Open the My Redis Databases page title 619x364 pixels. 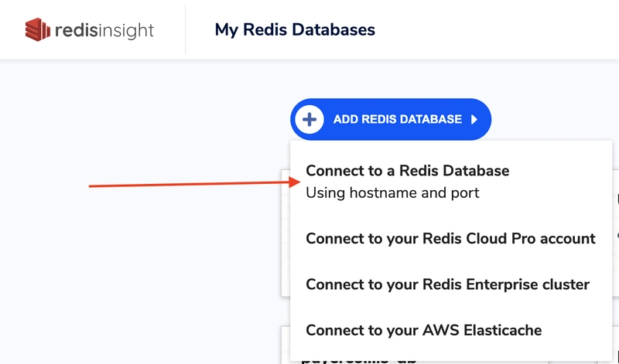tap(295, 29)
